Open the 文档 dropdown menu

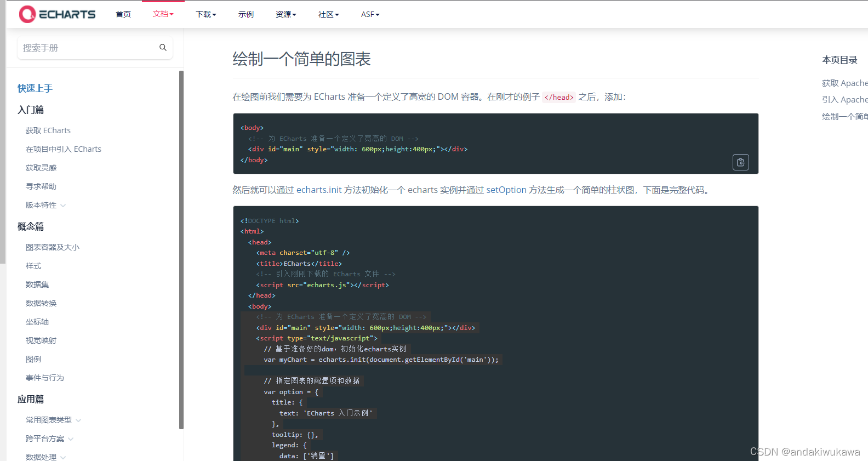[163, 14]
